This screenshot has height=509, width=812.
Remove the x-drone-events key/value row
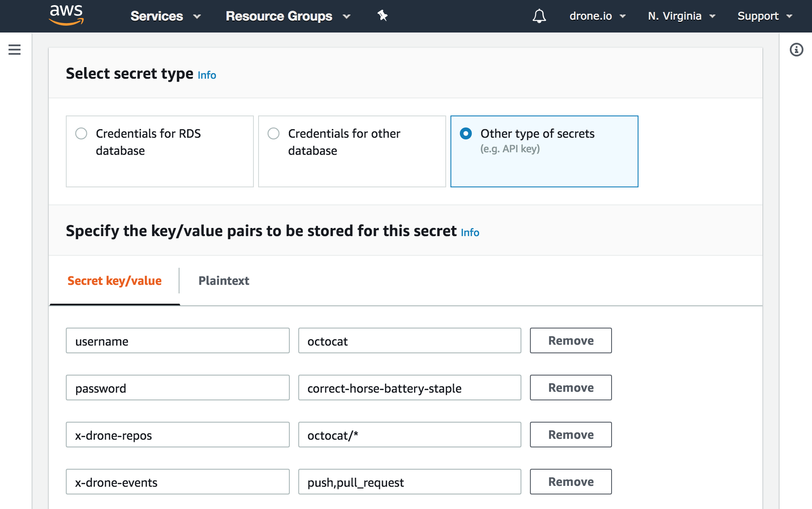click(x=571, y=482)
